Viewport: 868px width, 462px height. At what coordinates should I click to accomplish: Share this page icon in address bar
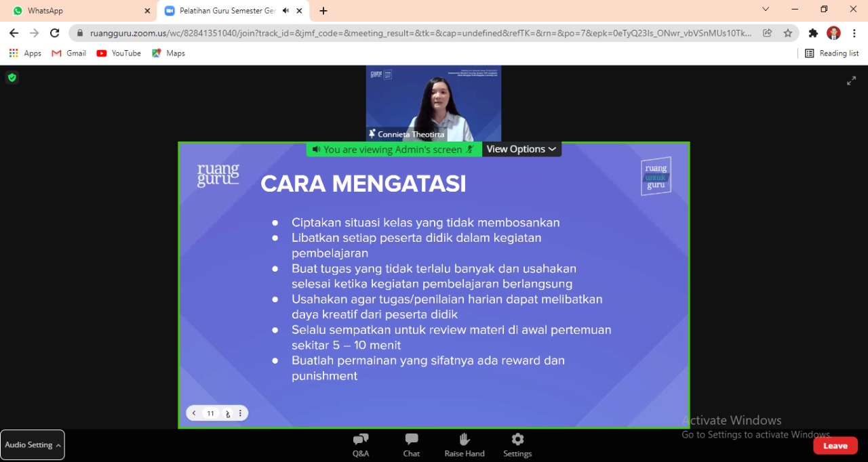coord(768,33)
